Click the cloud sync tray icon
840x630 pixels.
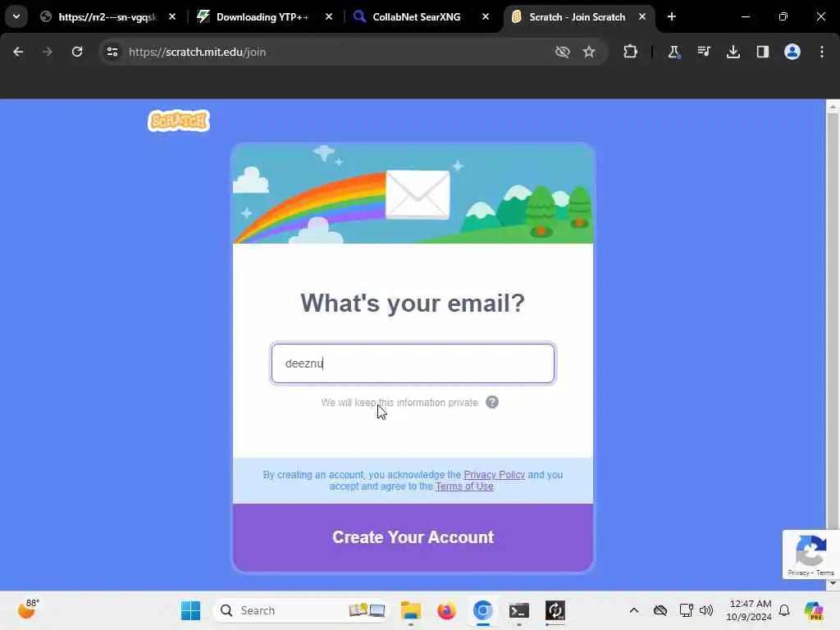(660, 610)
